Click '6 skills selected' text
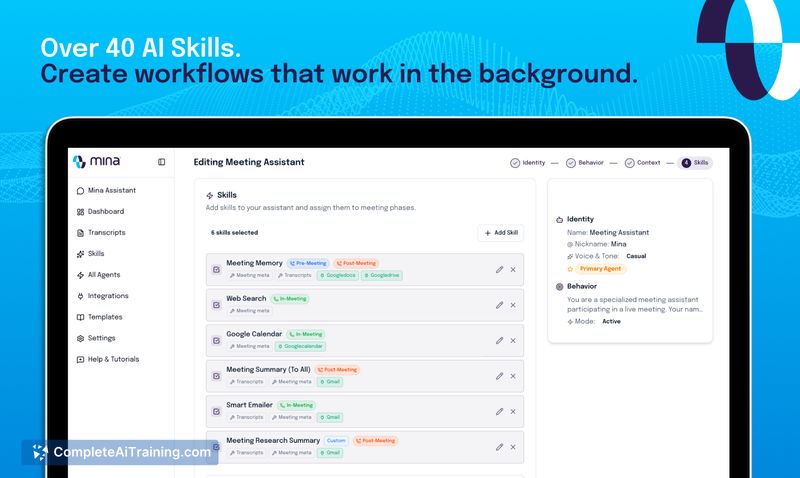800x478 pixels. (x=235, y=233)
